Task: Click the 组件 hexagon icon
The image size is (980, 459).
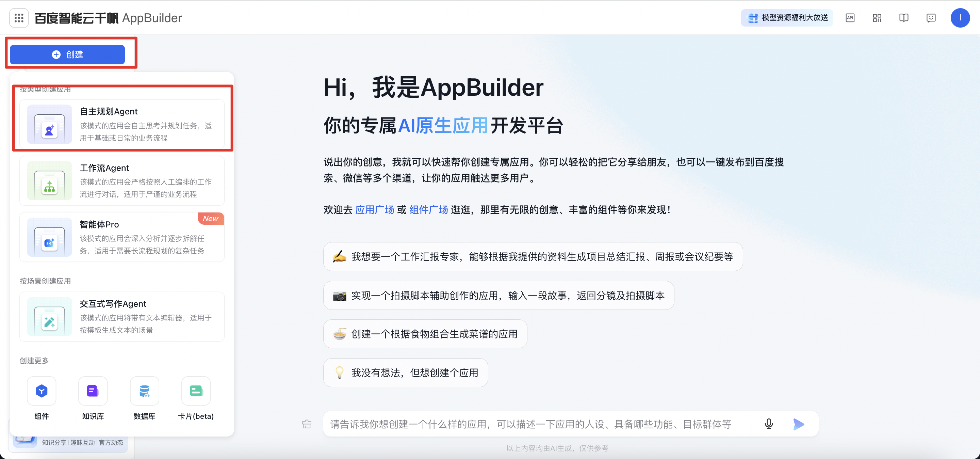Action: pos(42,391)
